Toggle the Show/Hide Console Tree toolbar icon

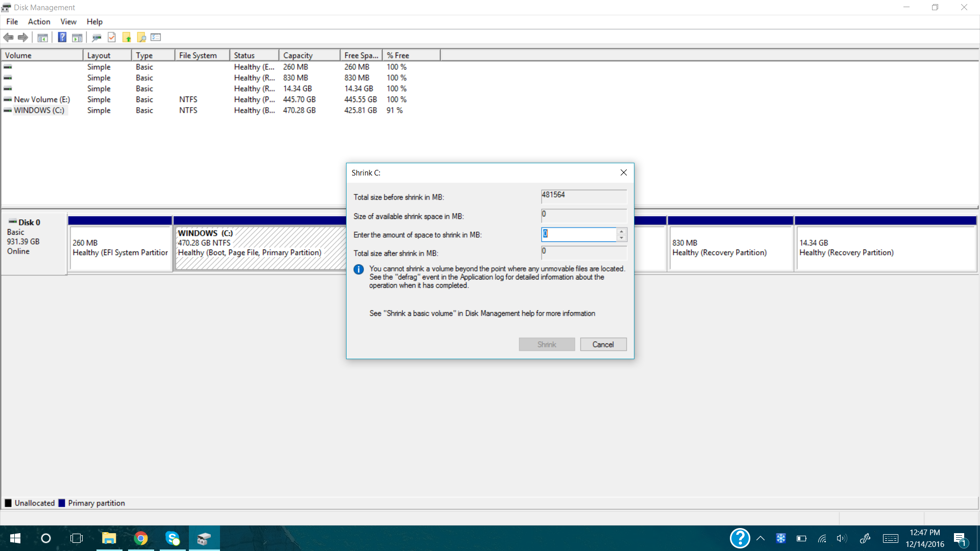coord(43,37)
